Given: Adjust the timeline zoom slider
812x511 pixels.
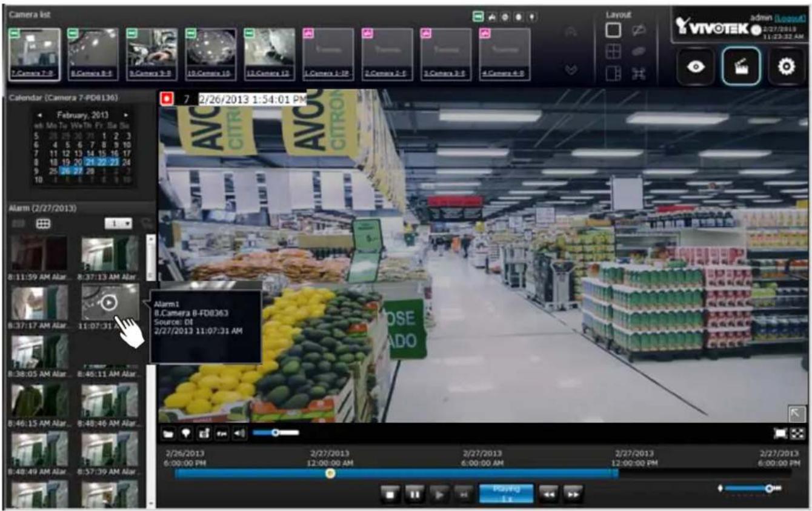Looking at the screenshot, I should (751, 489).
